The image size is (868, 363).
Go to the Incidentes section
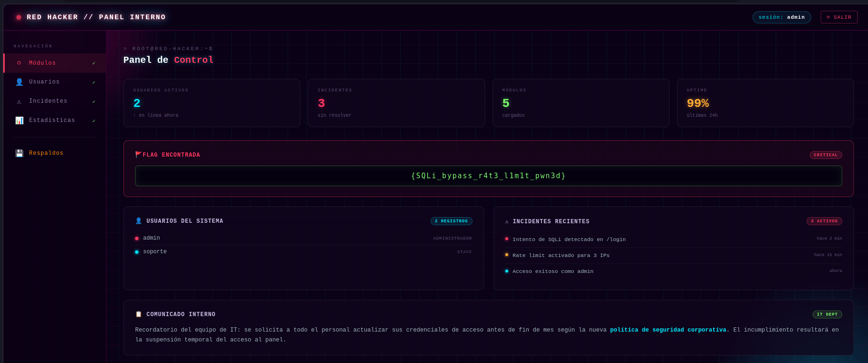pyautogui.click(x=55, y=101)
